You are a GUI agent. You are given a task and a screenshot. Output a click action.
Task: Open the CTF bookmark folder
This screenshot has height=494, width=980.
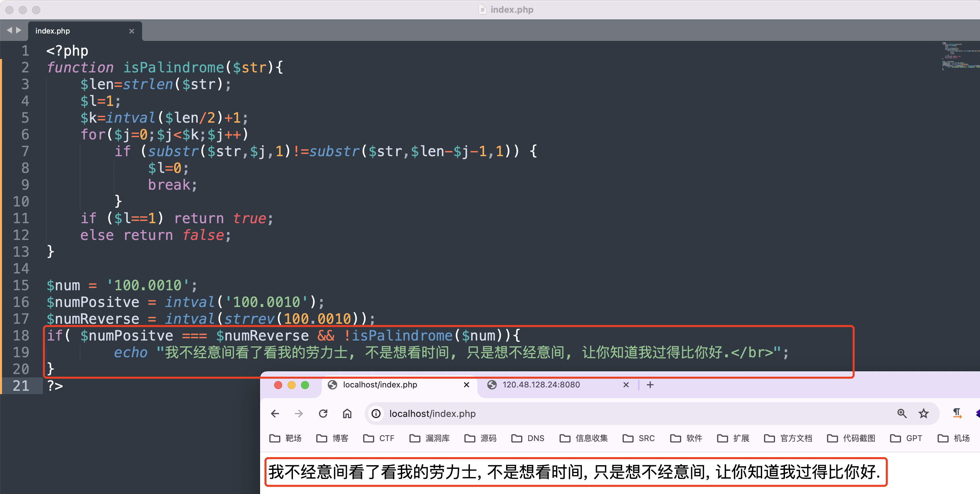coord(379,438)
